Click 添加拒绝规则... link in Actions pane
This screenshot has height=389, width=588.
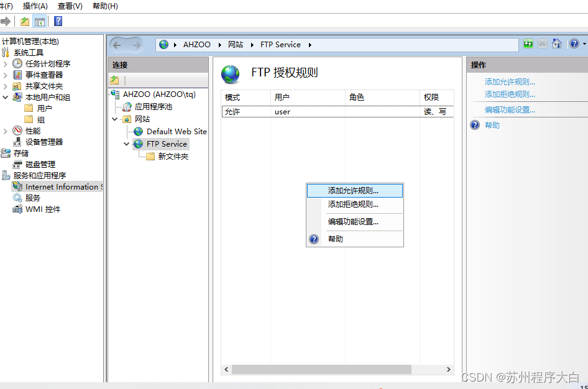tap(510, 94)
